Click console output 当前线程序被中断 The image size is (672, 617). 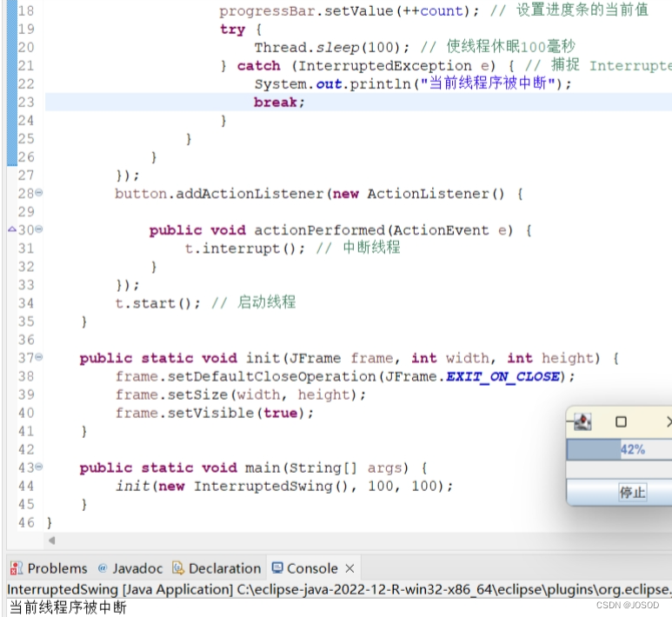click(x=68, y=607)
